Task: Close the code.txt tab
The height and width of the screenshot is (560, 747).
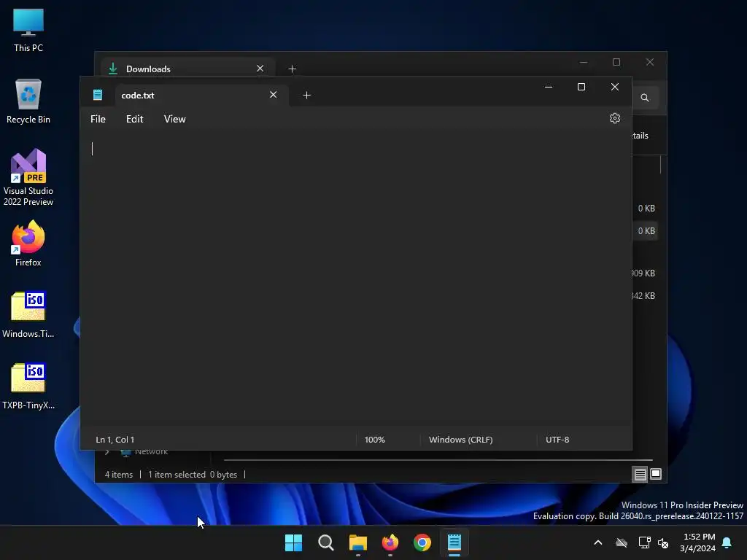Action: [x=273, y=95]
